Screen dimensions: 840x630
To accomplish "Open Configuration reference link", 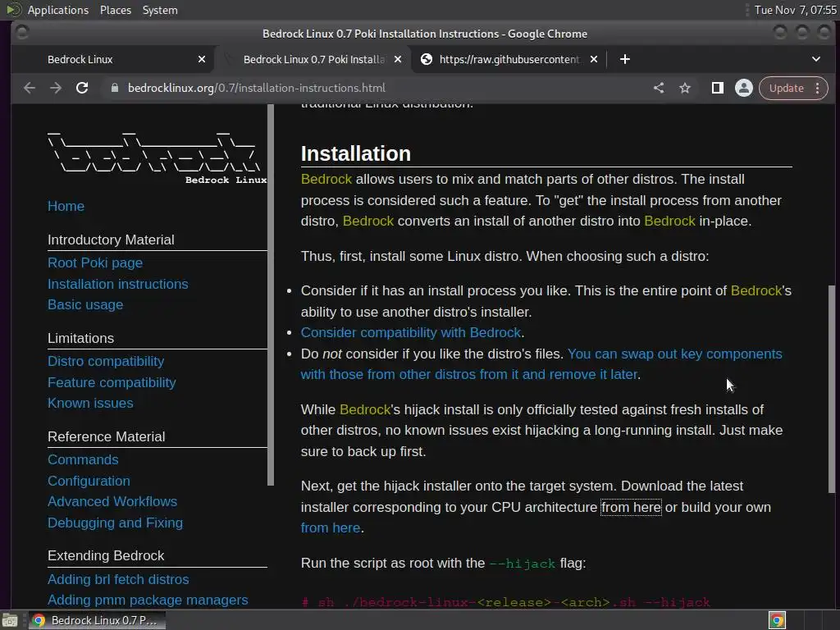I will [x=89, y=481].
